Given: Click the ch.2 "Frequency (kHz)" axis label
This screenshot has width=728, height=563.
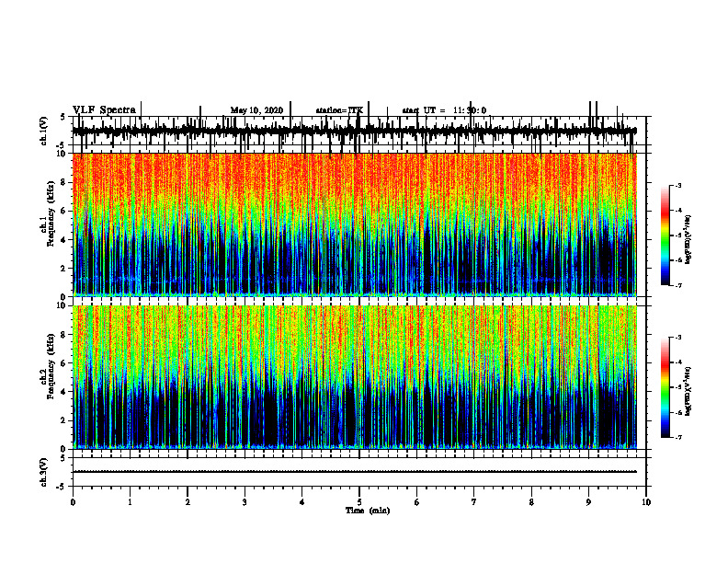Looking at the screenshot, I should click(x=50, y=366).
